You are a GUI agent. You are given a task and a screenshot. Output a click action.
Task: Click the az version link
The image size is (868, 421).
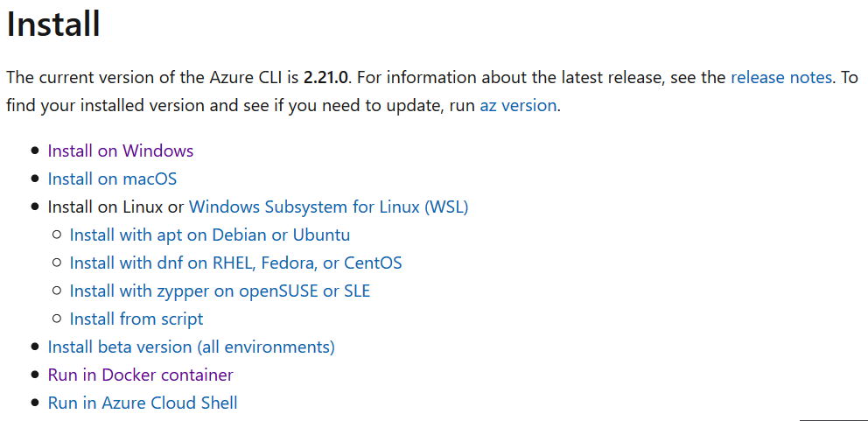pyautogui.click(x=517, y=105)
